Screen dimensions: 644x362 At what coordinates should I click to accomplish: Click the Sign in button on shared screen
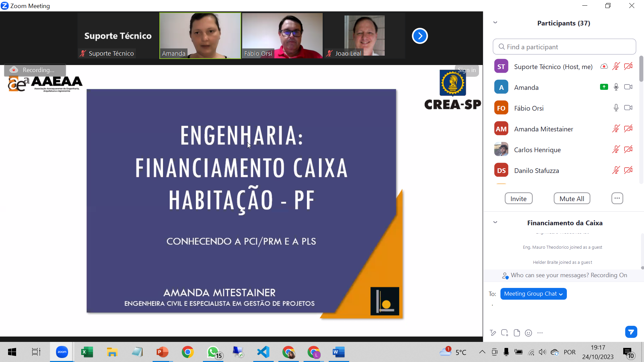coord(467,70)
